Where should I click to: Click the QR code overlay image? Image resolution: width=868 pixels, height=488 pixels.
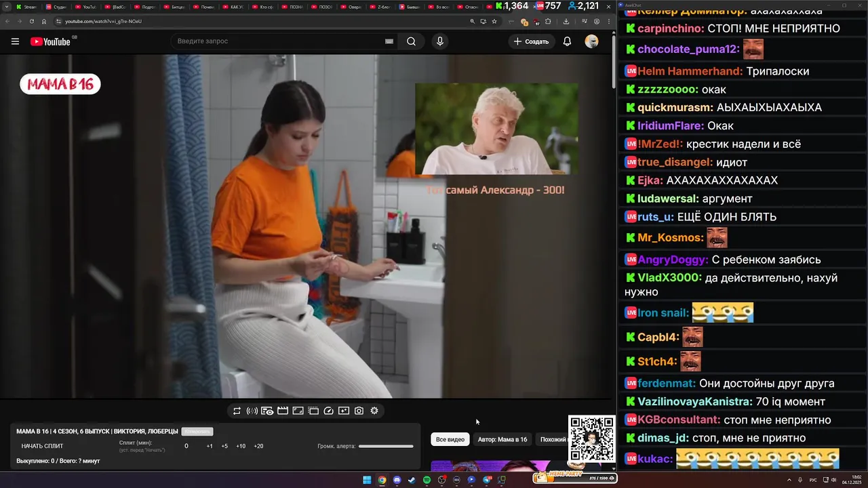point(592,439)
